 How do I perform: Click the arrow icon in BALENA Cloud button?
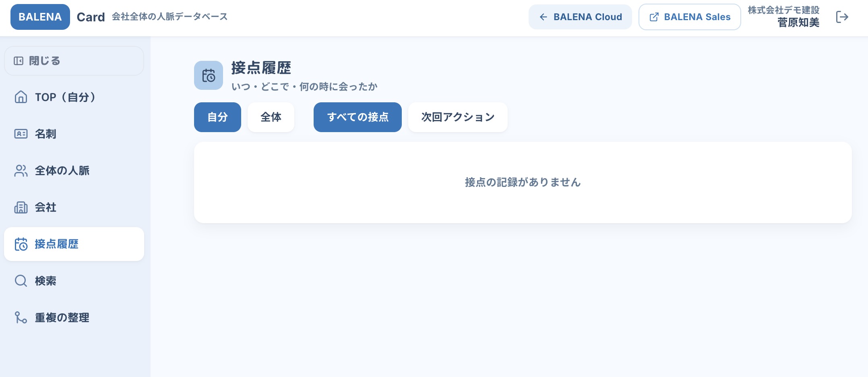tap(544, 17)
